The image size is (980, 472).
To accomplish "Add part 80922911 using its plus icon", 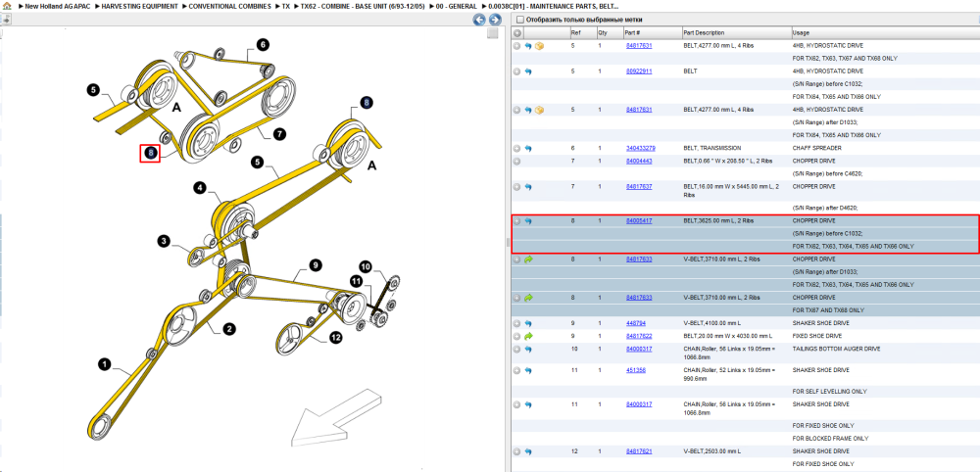I will [516, 71].
